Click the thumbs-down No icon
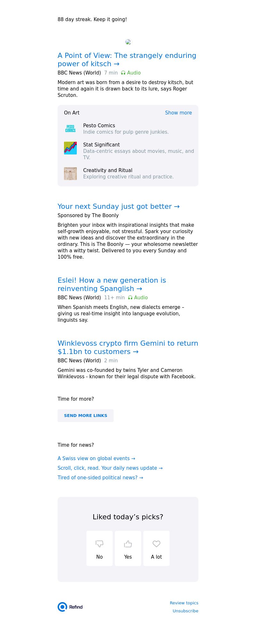The width and height of the screenshot is (256, 644). 100,544
